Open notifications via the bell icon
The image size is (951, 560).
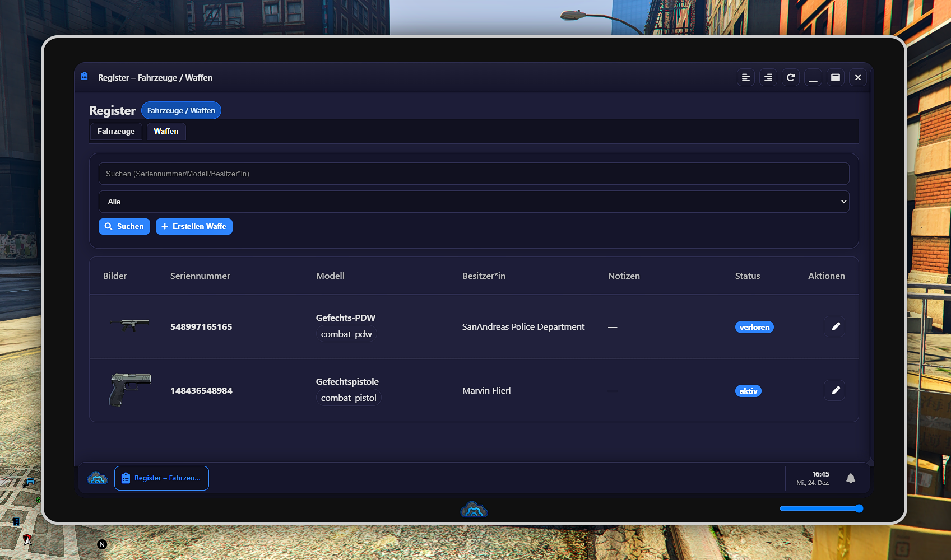coord(850,478)
